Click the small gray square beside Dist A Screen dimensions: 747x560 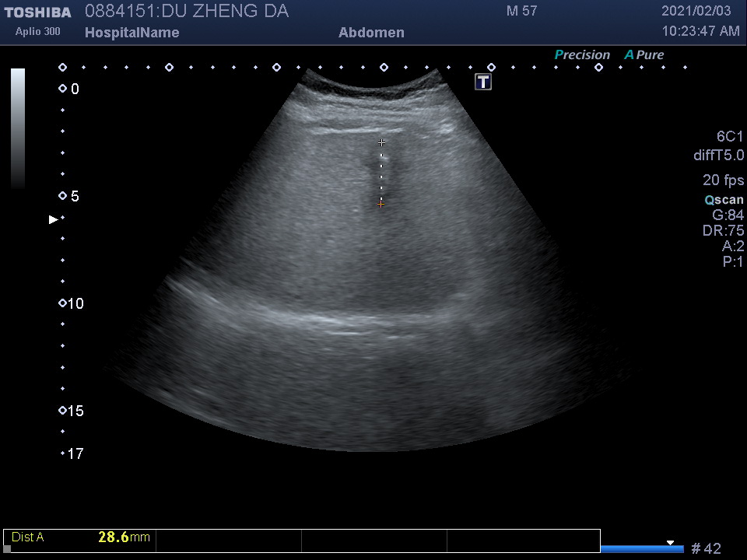7,548
